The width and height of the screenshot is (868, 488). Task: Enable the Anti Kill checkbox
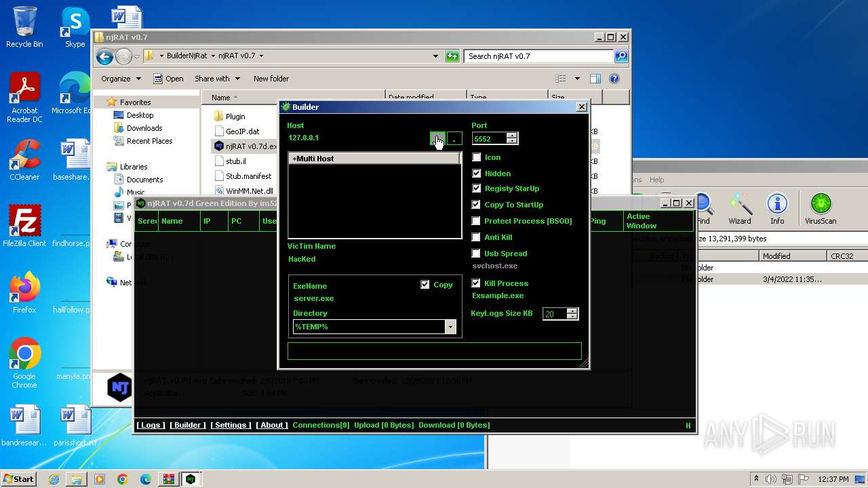(x=476, y=237)
